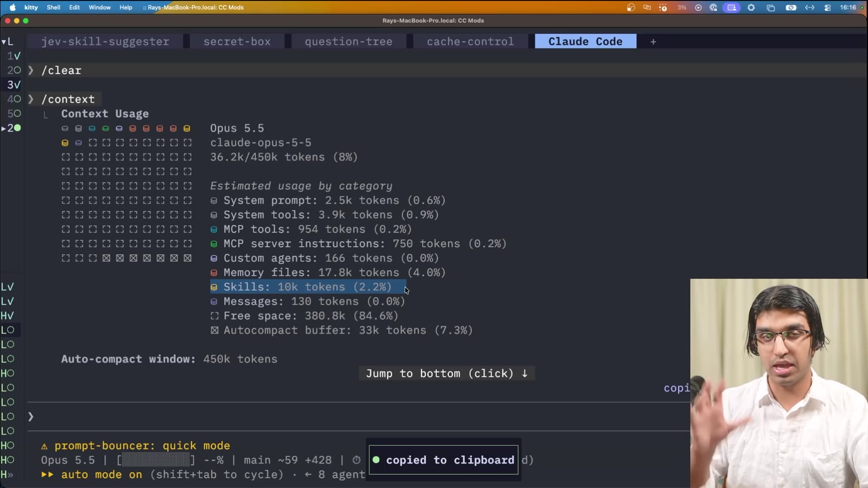868x488 pixels.
Task: Switch to the jev-skill-suggester tab
Action: pyautogui.click(x=105, y=41)
